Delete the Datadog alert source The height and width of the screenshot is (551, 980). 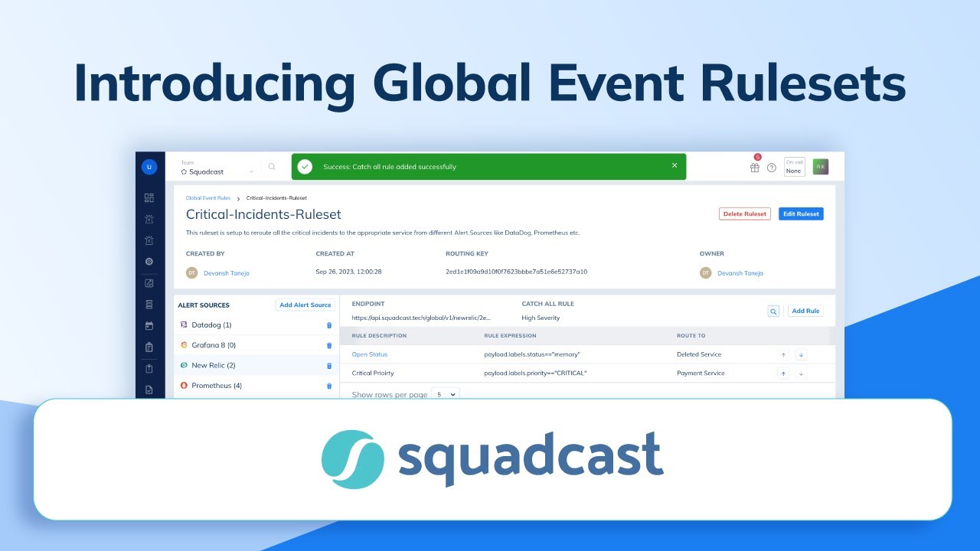click(x=329, y=325)
